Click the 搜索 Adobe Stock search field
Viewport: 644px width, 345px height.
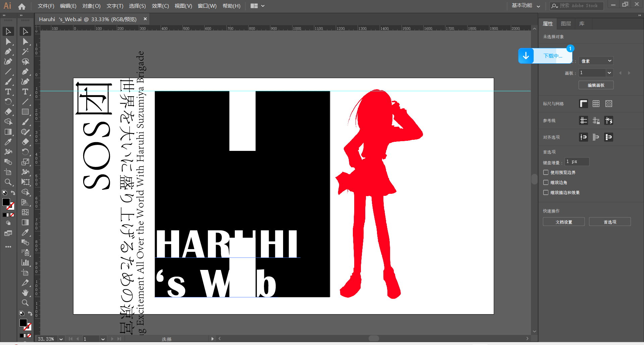click(577, 6)
